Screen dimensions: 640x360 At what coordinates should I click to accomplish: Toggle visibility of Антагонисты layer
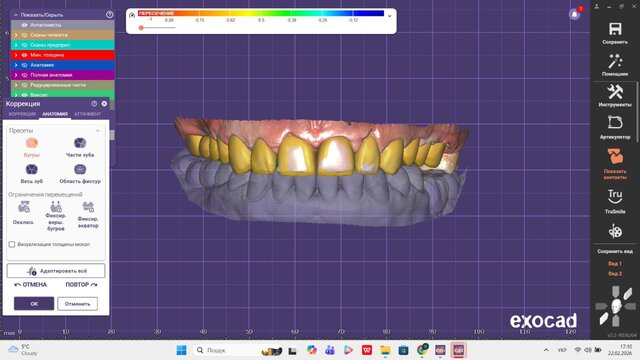[x=24, y=25]
